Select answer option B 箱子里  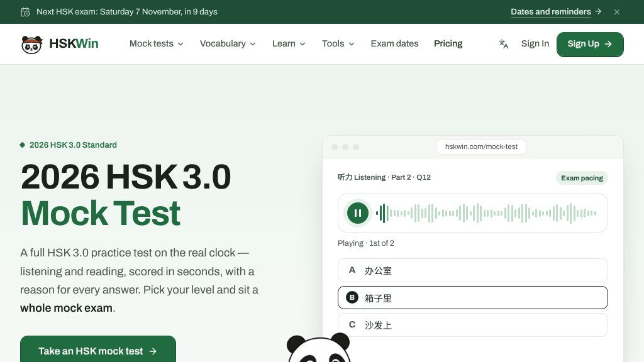473,297
